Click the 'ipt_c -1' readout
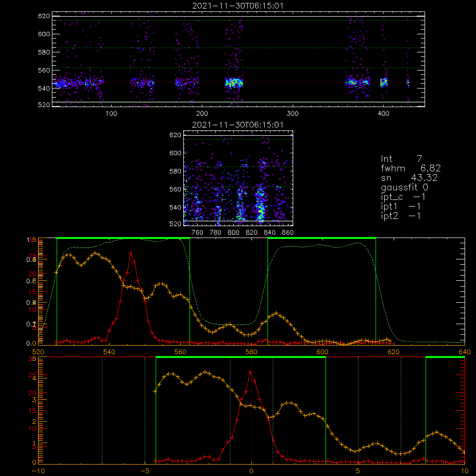 [403, 197]
